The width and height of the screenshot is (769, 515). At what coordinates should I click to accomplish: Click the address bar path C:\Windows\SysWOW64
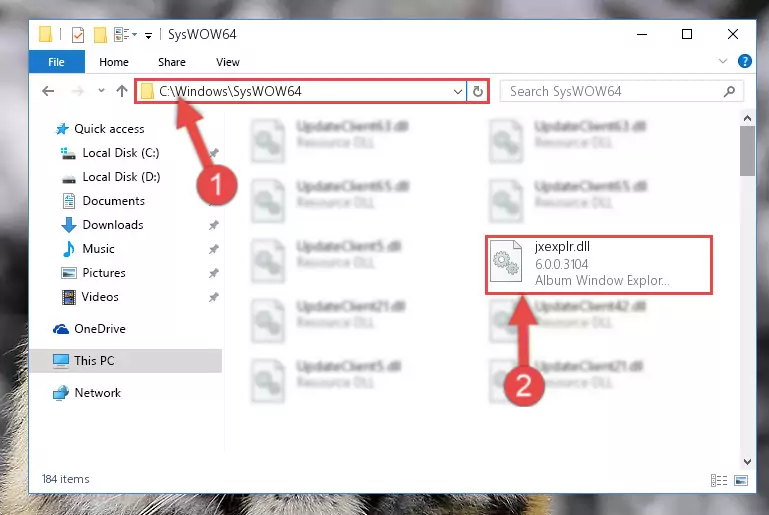tap(230, 92)
